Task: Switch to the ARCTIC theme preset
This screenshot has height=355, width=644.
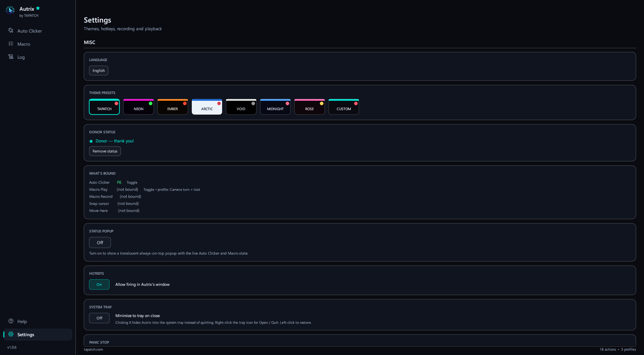Action: [x=207, y=107]
